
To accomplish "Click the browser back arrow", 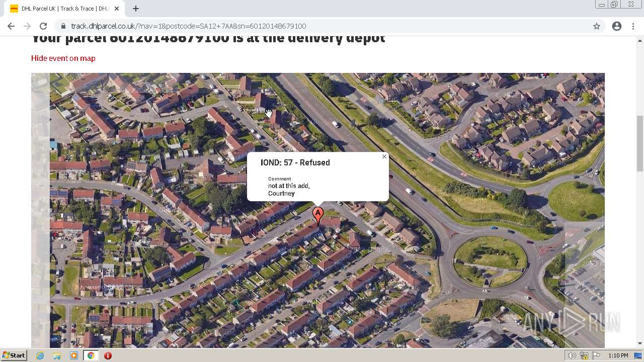I will click(11, 26).
